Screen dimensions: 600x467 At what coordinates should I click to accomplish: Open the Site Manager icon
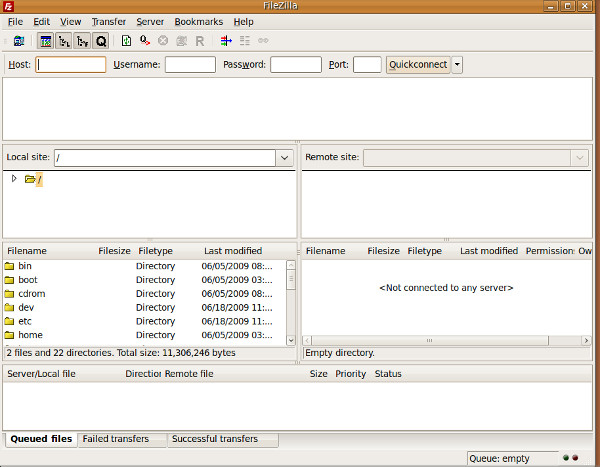pyautogui.click(x=19, y=41)
